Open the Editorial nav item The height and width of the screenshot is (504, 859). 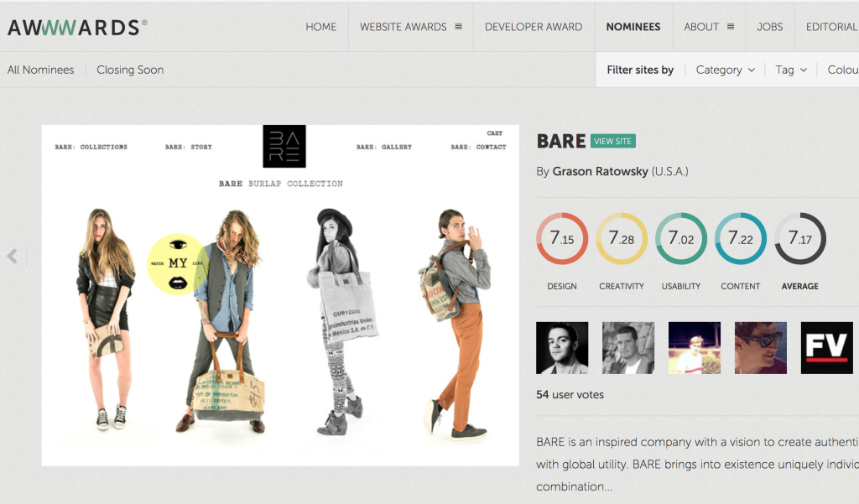(x=831, y=26)
